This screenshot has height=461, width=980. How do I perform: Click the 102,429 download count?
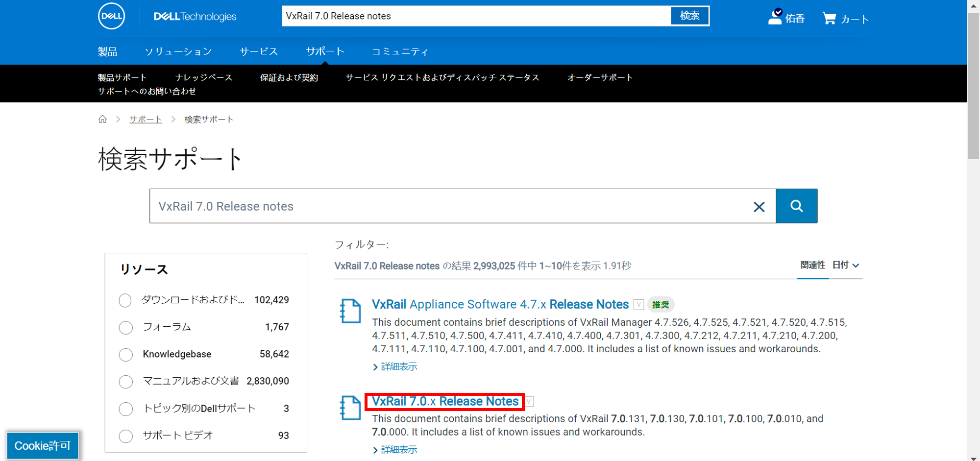tap(271, 300)
